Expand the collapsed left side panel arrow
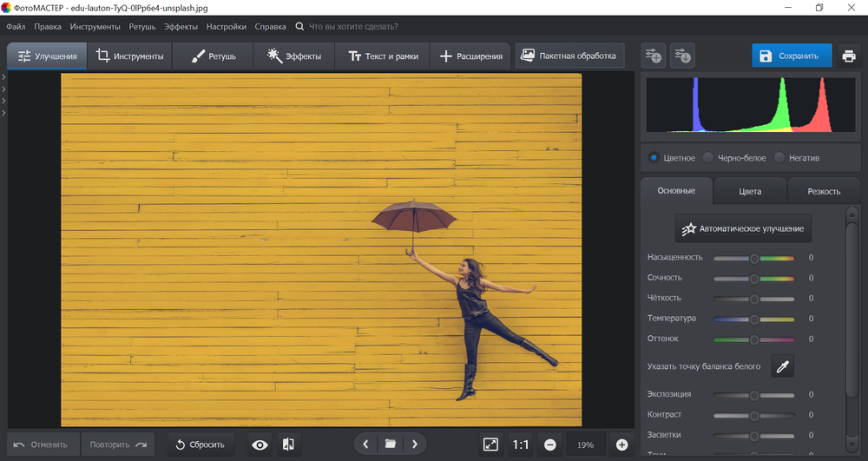 3,78
